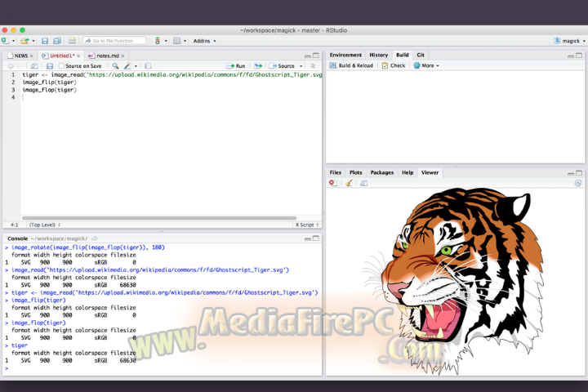Image resolution: width=588 pixels, height=392 pixels.
Task: Open the Environment tab
Action: click(x=345, y=56)
